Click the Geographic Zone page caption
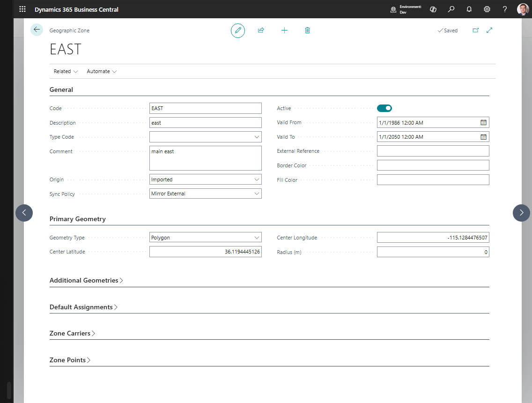The width and height of the screenshot is (532, 403). [x=70, y=30]
